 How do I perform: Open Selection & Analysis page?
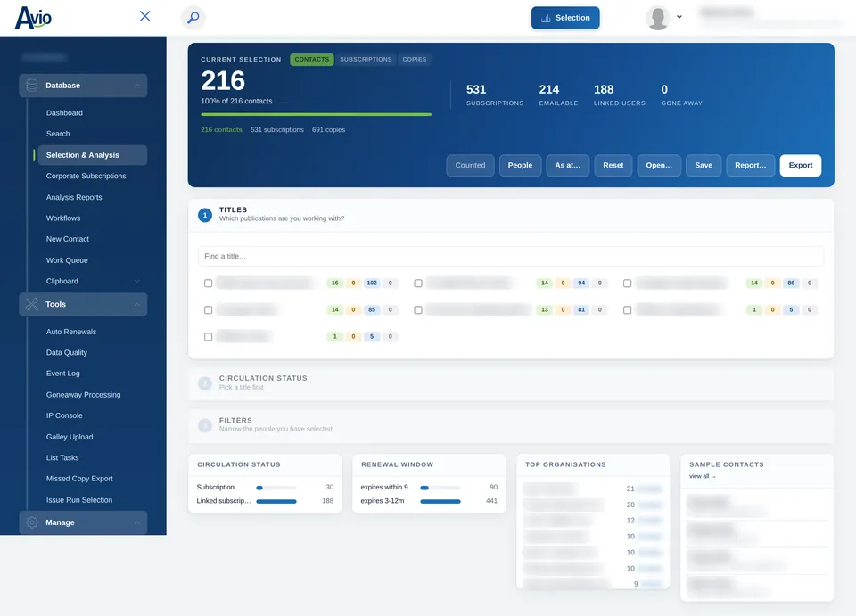92,155
